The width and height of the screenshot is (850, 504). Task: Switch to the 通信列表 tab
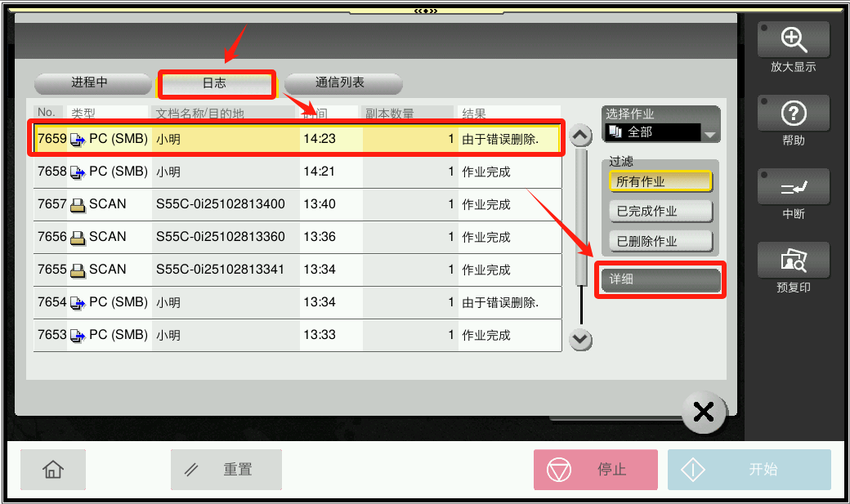coord(342,83)
